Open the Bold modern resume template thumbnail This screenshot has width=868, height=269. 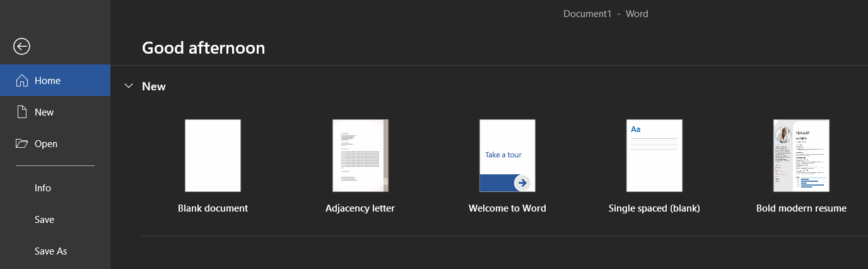pos(801,155)
